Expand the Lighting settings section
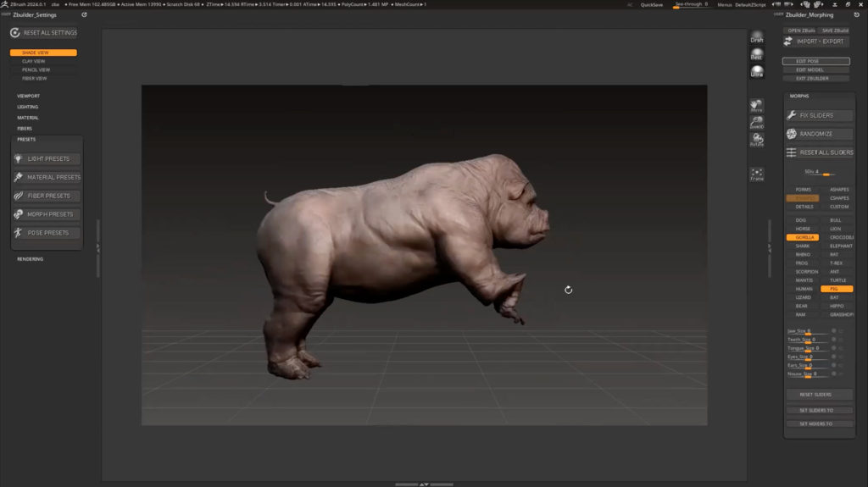This screenshot has height=487, width=868. [x=28, y=107]
